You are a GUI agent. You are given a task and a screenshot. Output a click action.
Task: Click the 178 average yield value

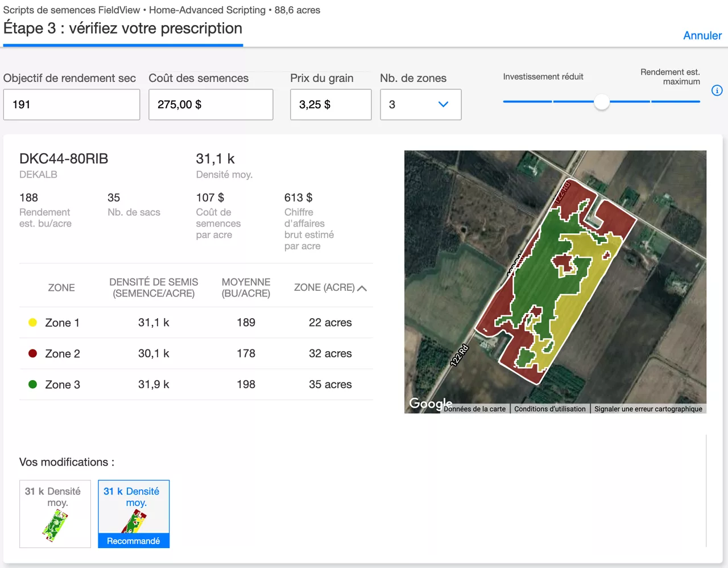pos(246,353)
